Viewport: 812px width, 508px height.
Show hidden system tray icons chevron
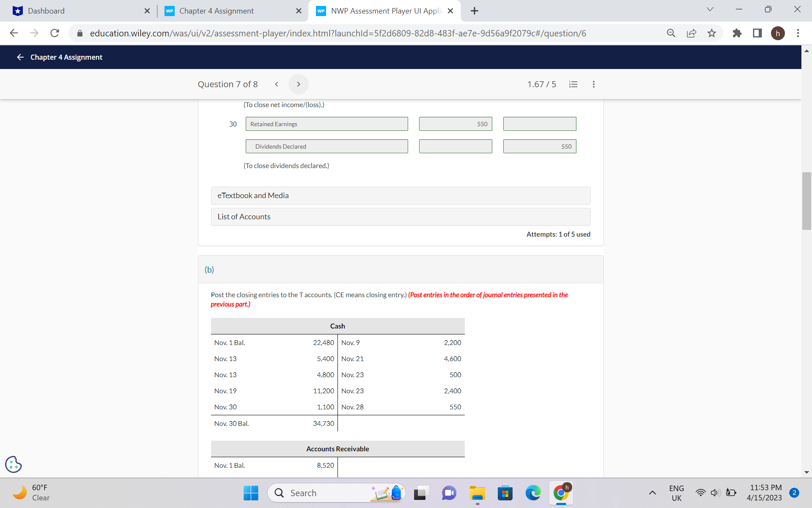(x=653, y=493)
